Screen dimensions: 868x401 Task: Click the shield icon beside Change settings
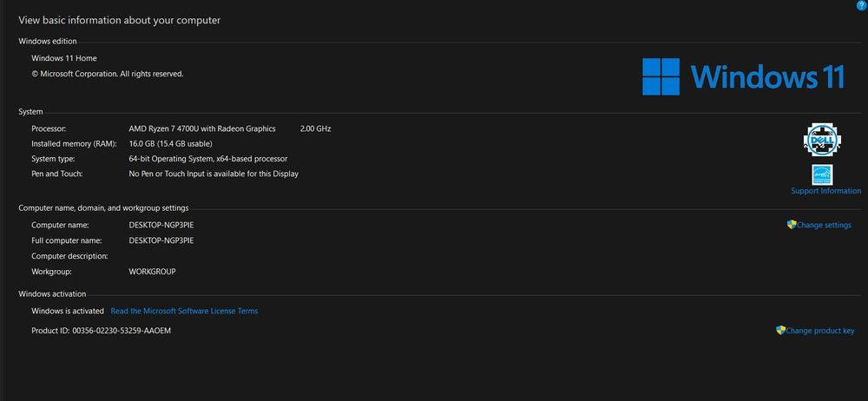792,225
